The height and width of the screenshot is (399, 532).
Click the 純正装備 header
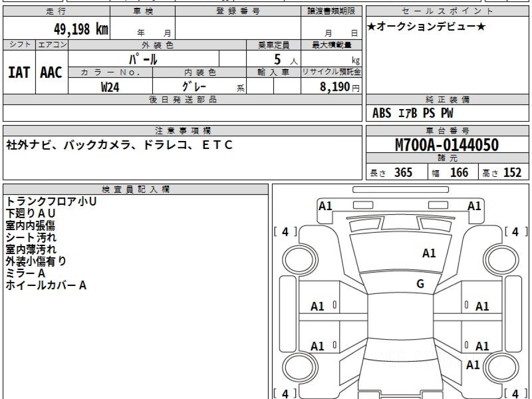pos(447,100)
